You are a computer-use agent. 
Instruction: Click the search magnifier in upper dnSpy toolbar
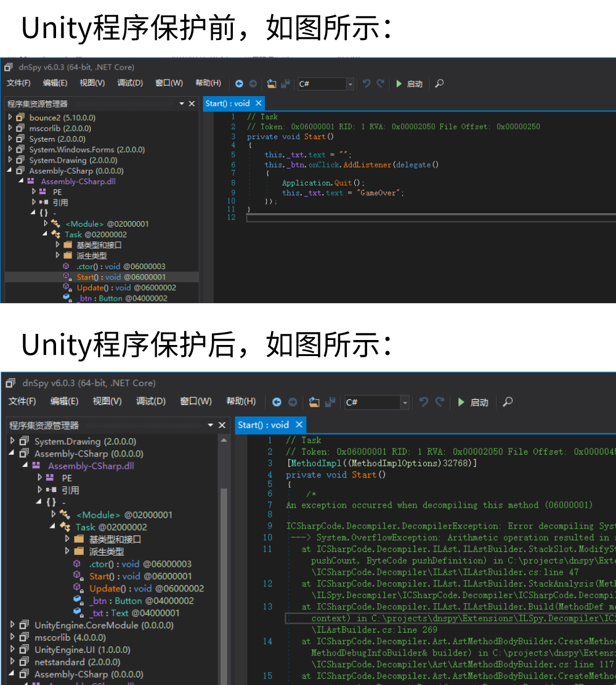tap(439, 84)
